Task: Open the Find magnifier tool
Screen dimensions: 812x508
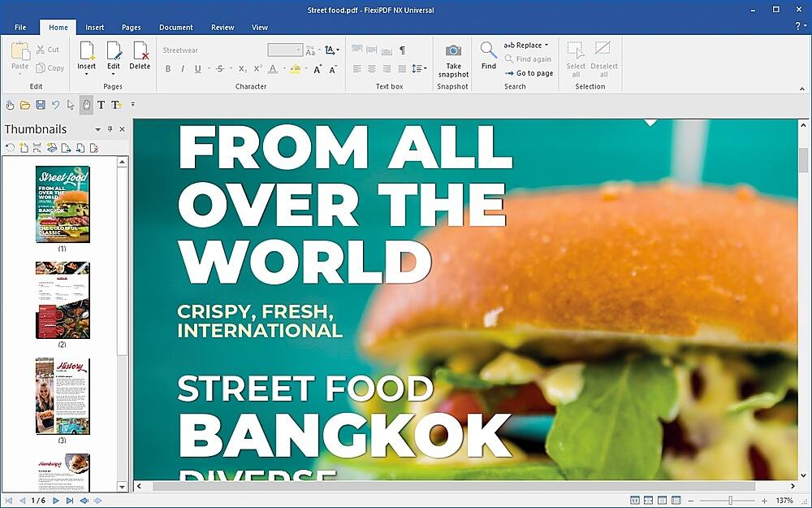Action: tap(488, 50)
